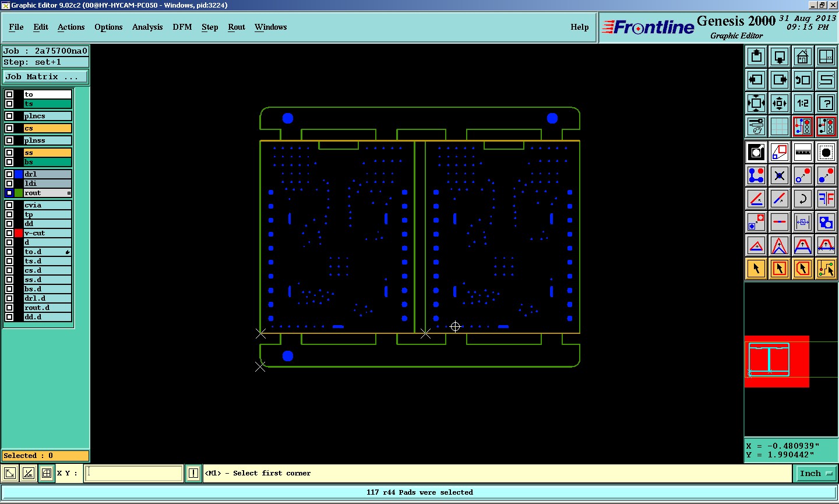Click the X Y coordinate input field
The width and height of the screenshot is (839, 504).
[x=134, y=473]
